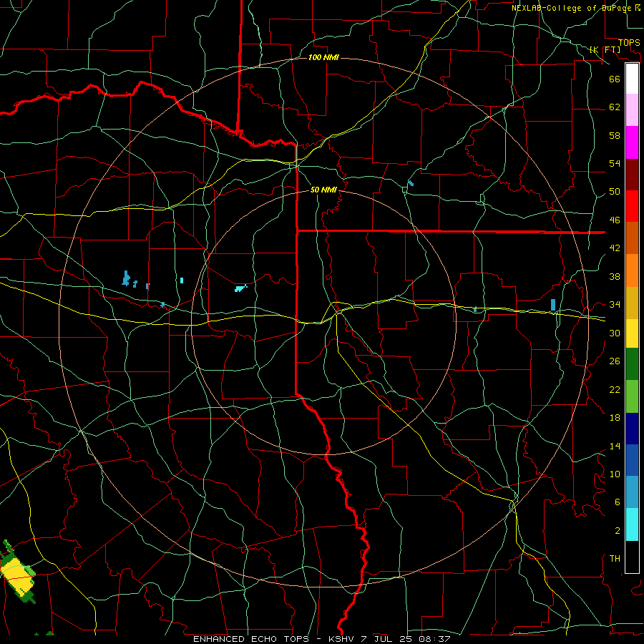The height and width of the screenshot is (644, 644).
Task: Click the white swatch in the tops legend
Action: pos(632,79)
